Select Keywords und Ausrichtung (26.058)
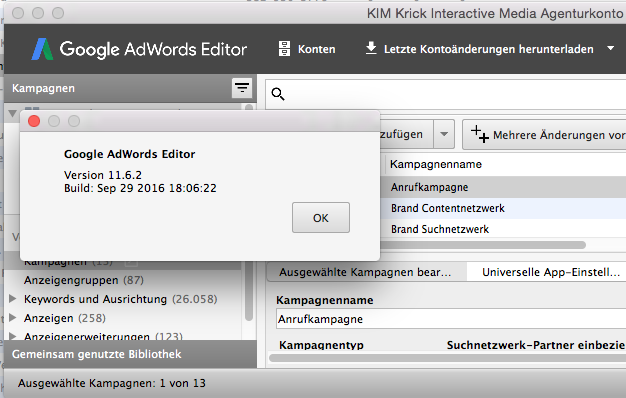626x398 pixels. tap(121, 299)
